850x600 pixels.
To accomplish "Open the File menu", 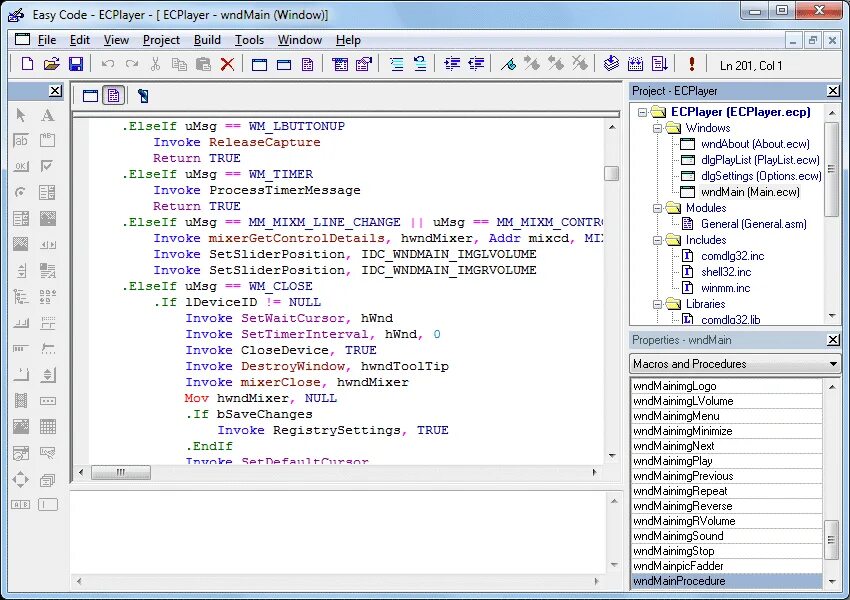I will click(x=47, y=40).
